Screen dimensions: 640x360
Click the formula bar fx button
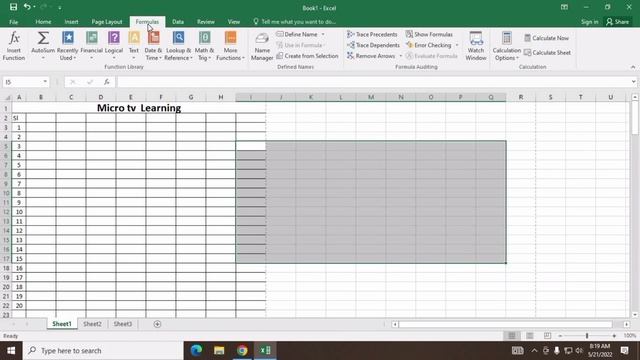point(107,82)
